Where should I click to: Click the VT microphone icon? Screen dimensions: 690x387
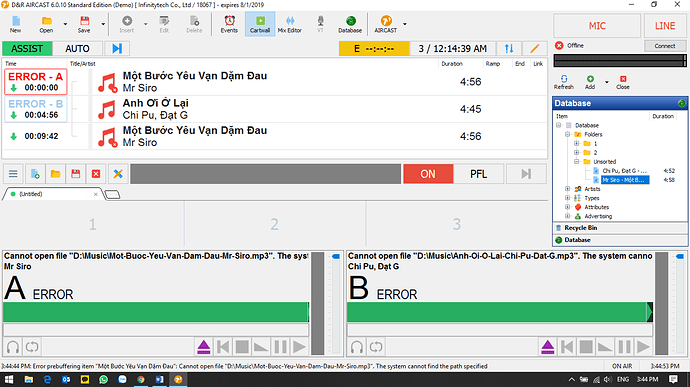(x=320, y=24)
